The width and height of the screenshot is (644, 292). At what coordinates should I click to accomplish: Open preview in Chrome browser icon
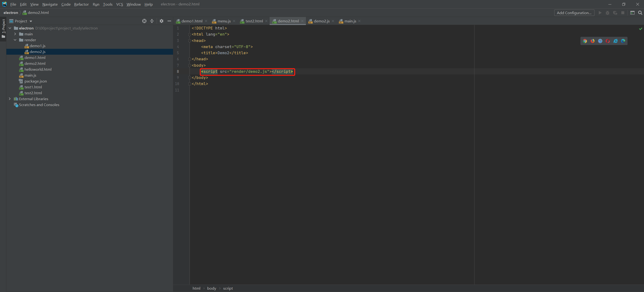[585, 41]
